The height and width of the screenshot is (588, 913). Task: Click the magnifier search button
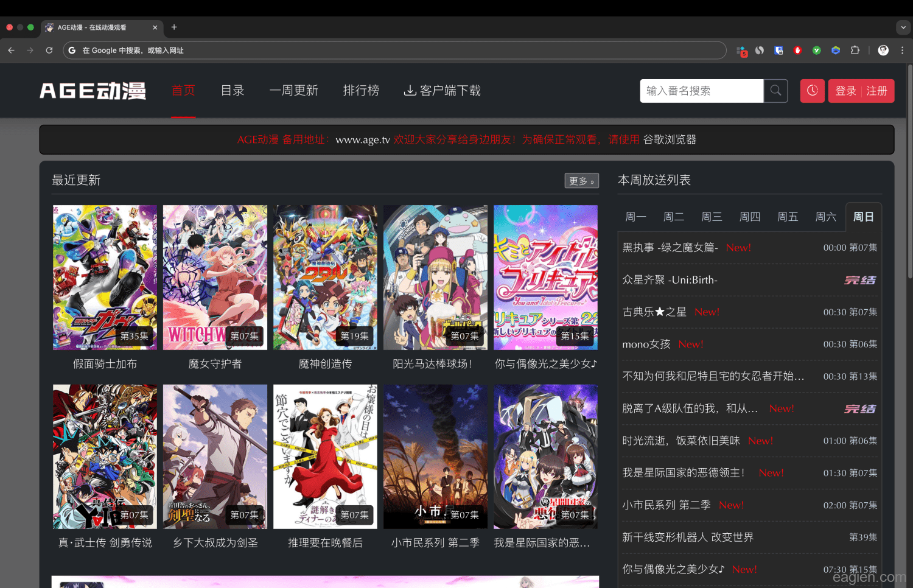coord(775,91)
